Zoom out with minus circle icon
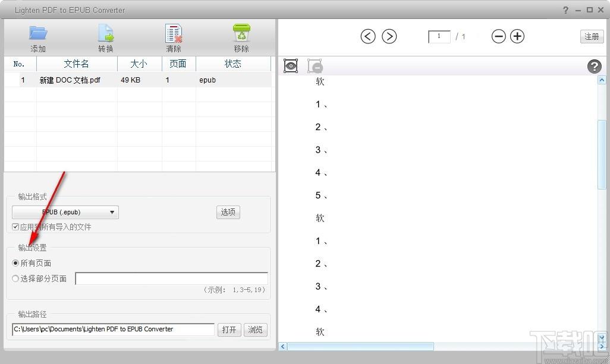This screenshot has height=364, width=610. (x=498, y=36)
